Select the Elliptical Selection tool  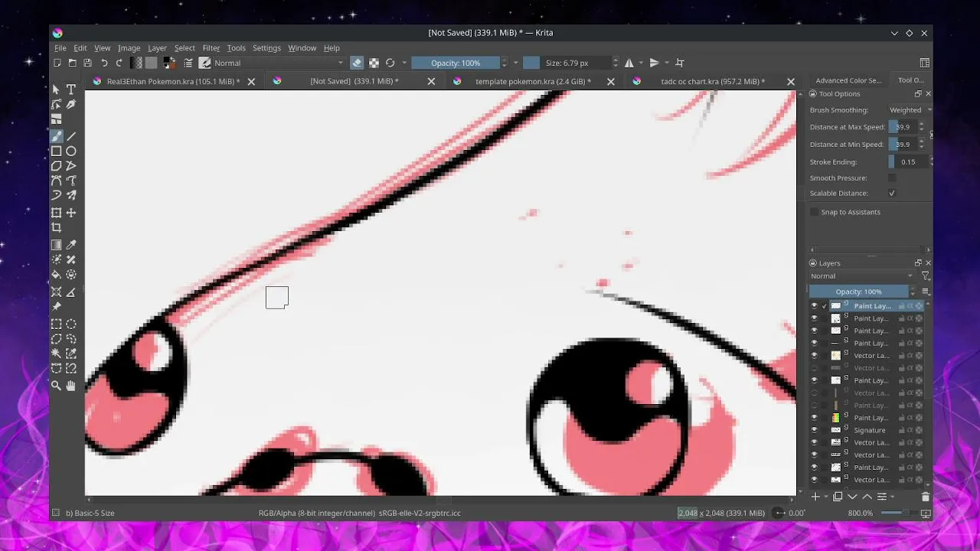[x=71, y=324]
